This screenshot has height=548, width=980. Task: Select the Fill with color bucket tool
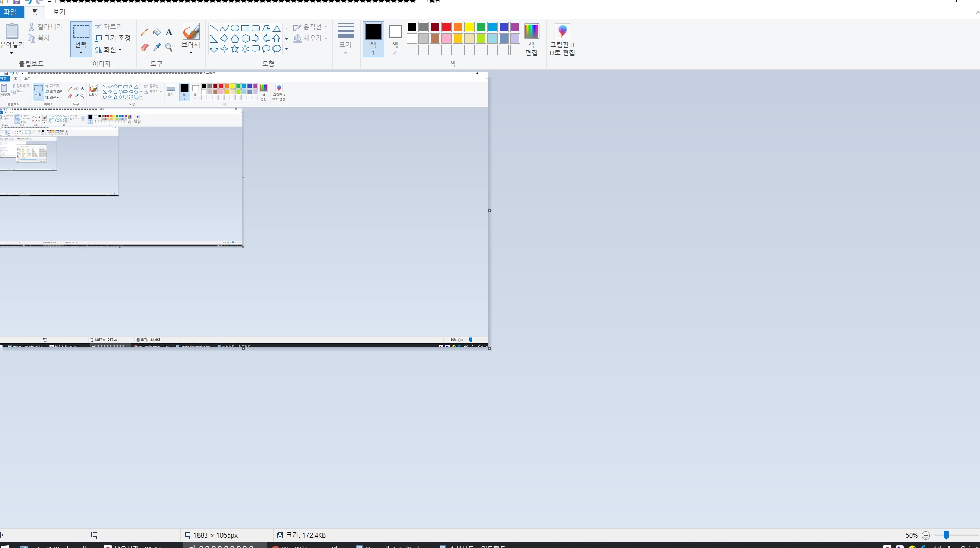point(157,32)
